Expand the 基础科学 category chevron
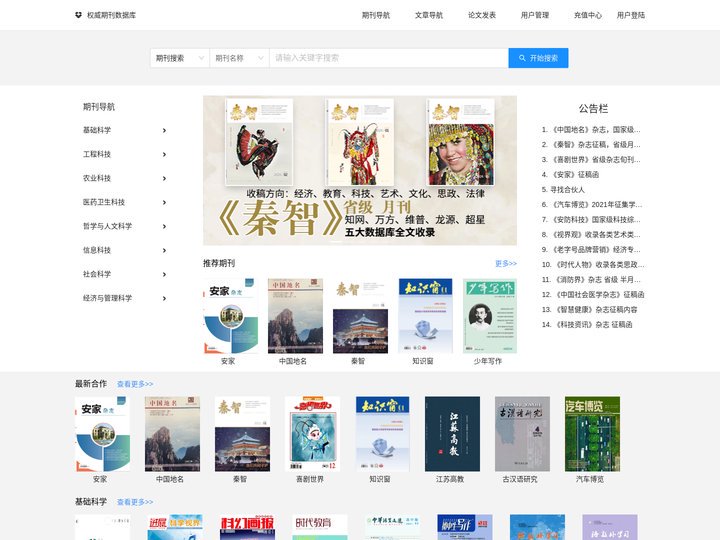Screen dimensions: 720x540 [x=164, y=130]
